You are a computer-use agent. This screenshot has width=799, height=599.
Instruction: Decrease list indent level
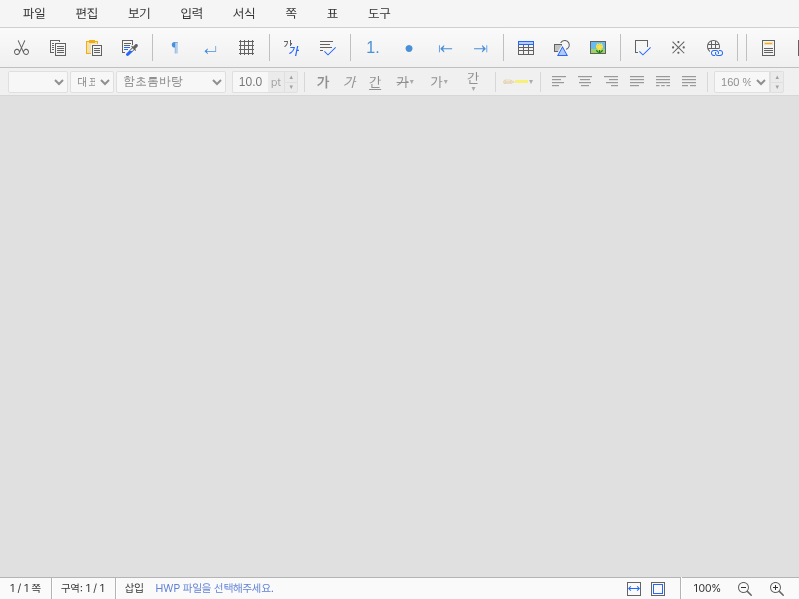445,48
